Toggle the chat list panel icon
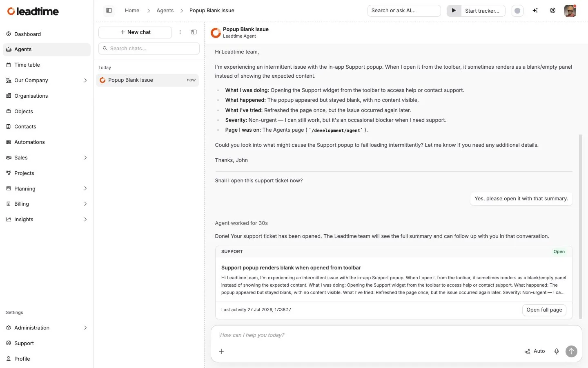 pos(194,32)
